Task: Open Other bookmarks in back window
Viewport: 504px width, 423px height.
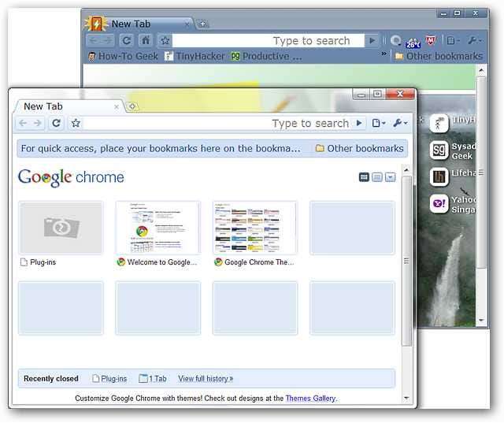Action: pyautogui.click(x=439, y=56)
